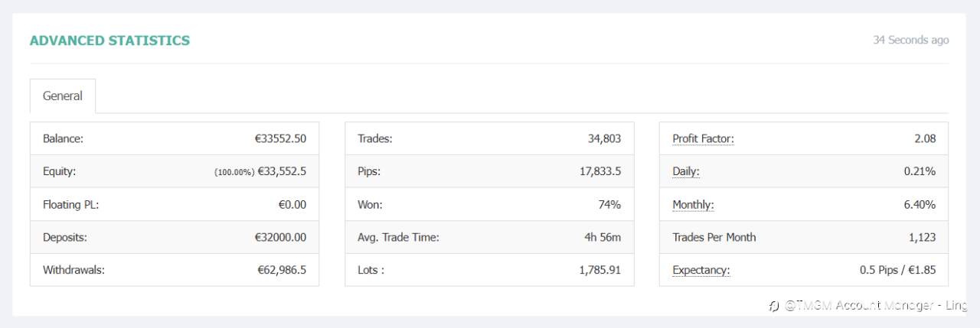Click the watermark logo icon

click(774, 307)
